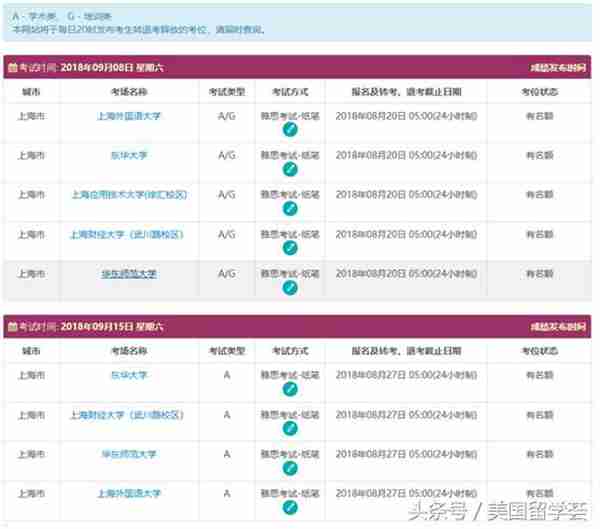The height and width of the screenshot is (529, 600).
Task: Open the 上海应用技术大学(徐汇校区) venue link
Action: tap(129, 195)
